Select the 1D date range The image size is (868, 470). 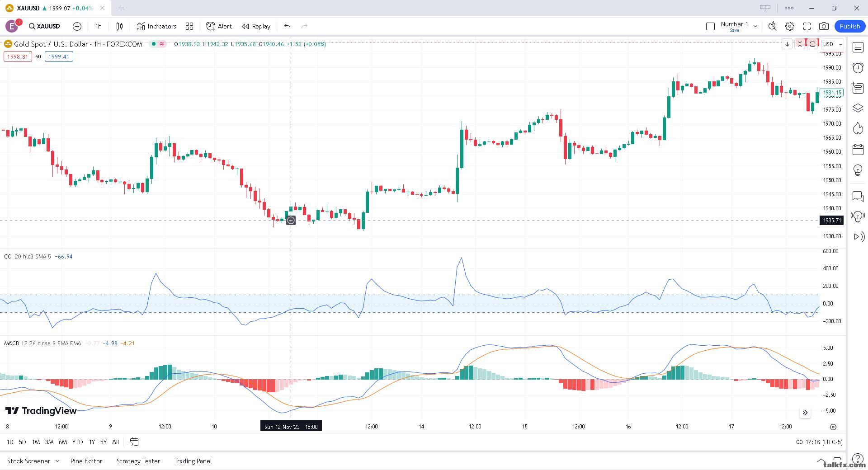(10, 442)
